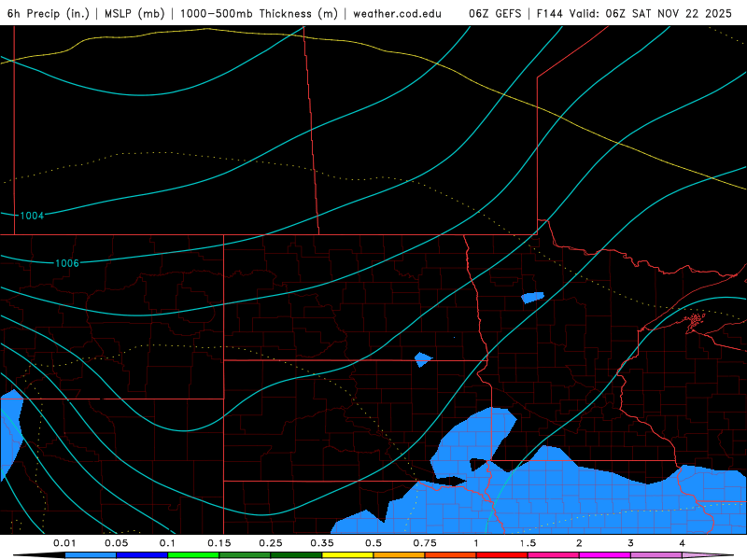This screenshot has height=560, width=747.
Task: Click the dark orange 0.75–1 legend swatch
Action: (451, 555)
